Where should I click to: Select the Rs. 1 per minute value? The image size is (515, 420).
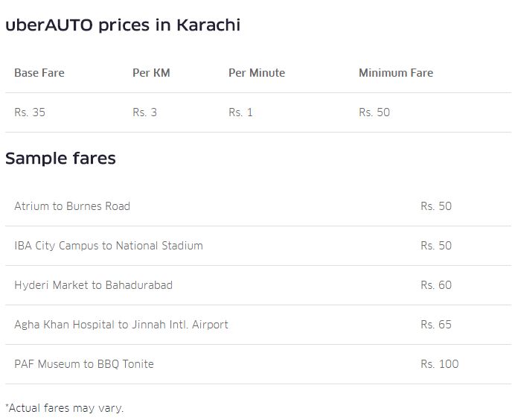pyautogui.click(x=240, y=112)
